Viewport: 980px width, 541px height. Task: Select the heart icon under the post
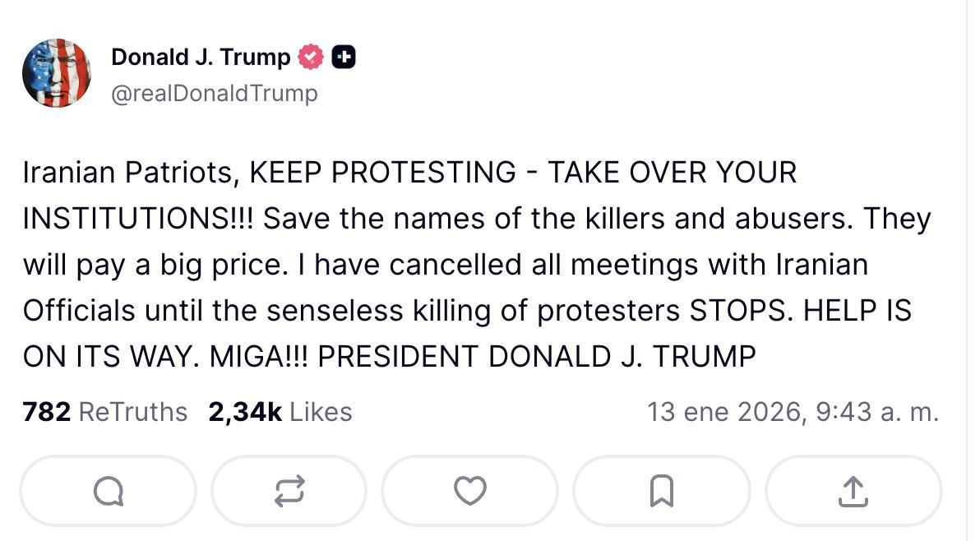click(469, 491)
